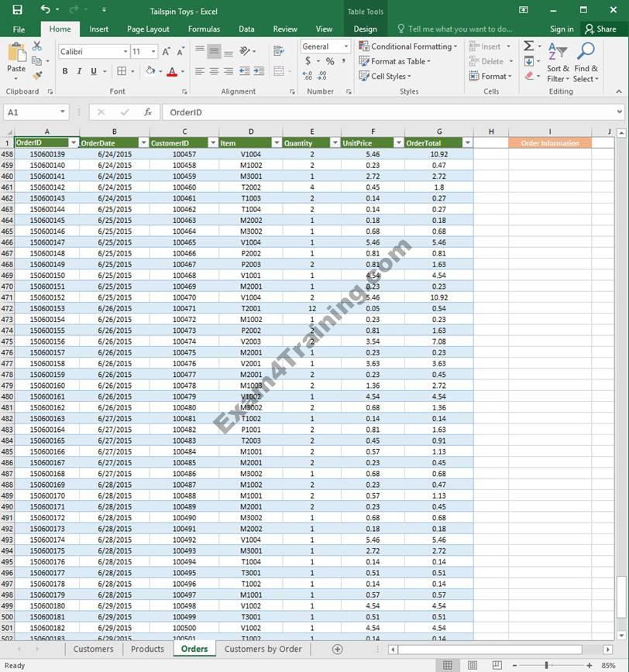Click the Increase Font Size icon
The width and height of the screenshot is (629, 672).
click(167, 51)
